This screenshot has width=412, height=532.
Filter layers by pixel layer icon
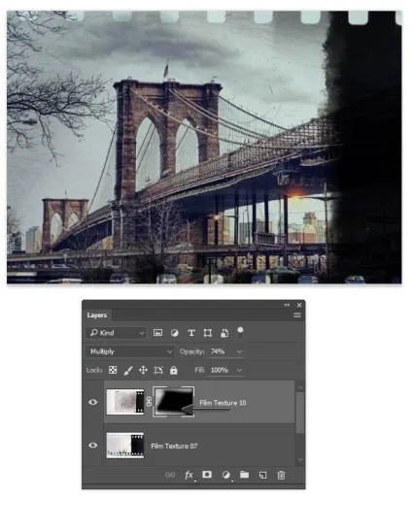pos(157,333)
